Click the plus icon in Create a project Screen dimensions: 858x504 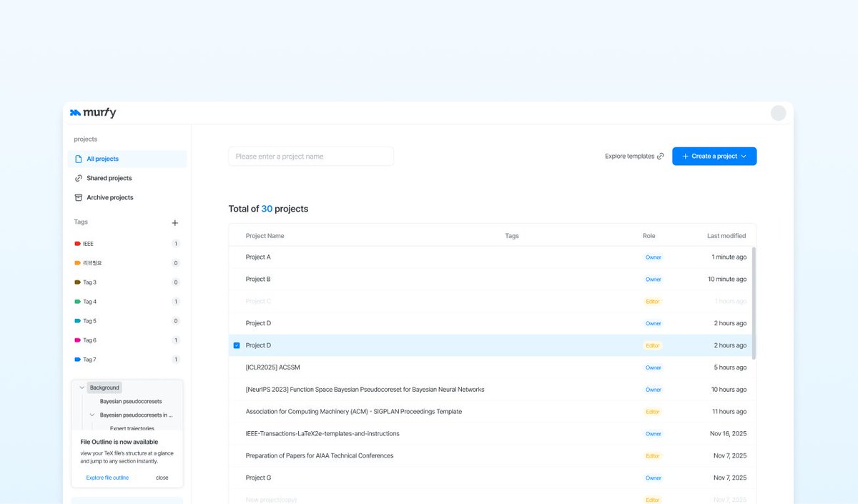(x=685, y=157)
